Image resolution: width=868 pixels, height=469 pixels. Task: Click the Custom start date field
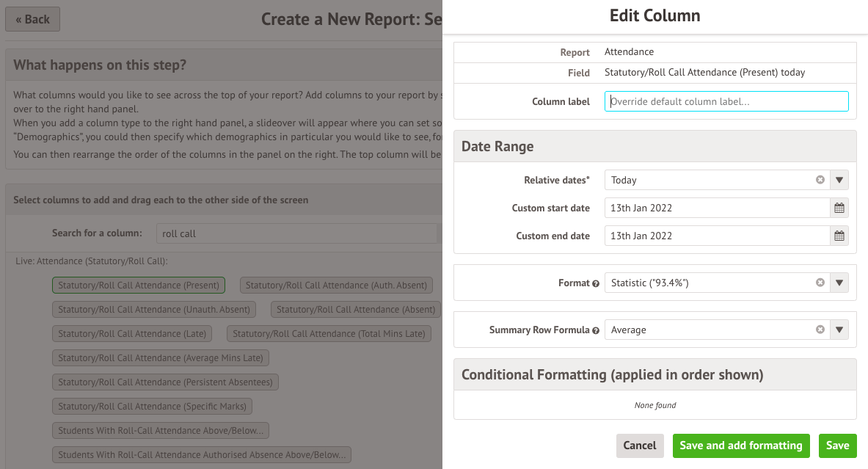(716, 208)
